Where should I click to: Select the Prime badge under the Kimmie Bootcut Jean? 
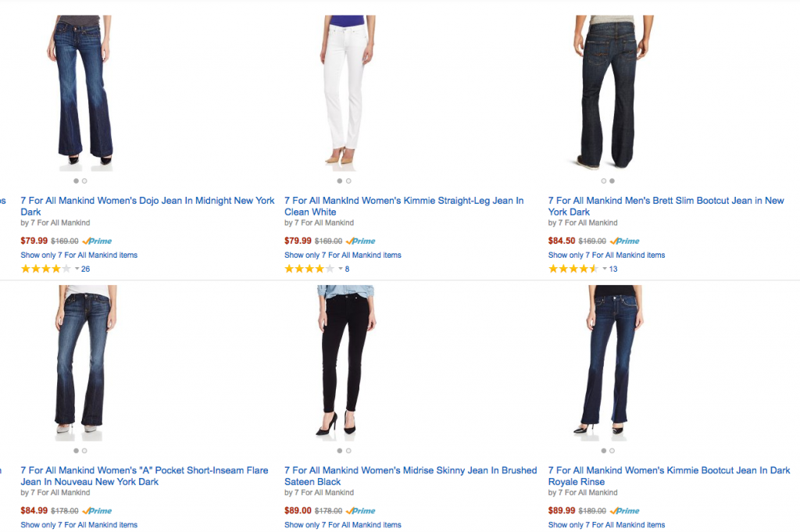pyautogui.click(x=624, y=510)
